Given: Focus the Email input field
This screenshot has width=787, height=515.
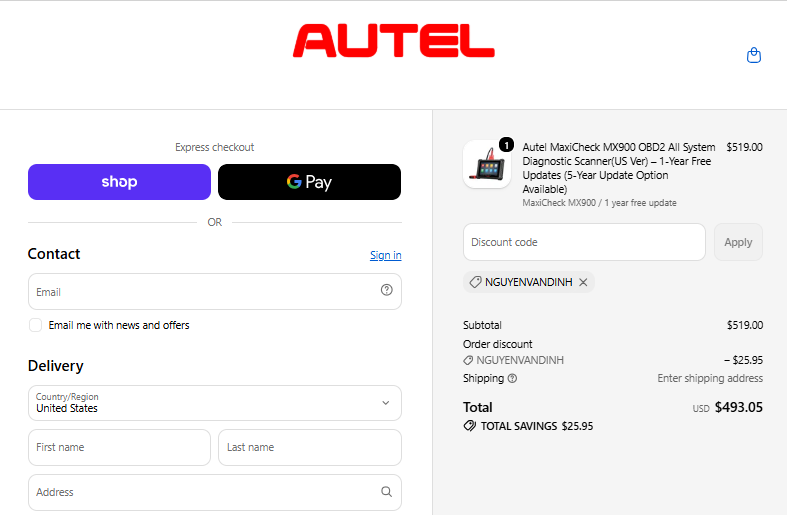Looking at the screenshot, I should pyautogui.click(x=215, y=292).
